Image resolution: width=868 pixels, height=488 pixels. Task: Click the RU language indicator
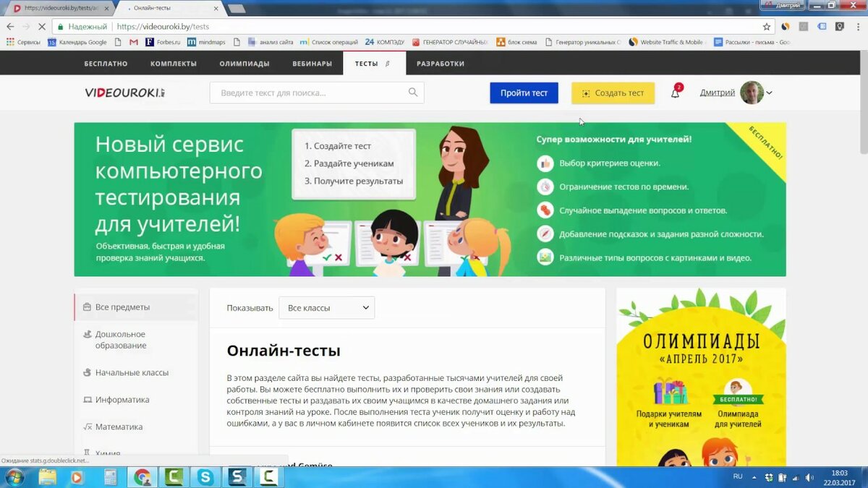(x=738, y=476)
